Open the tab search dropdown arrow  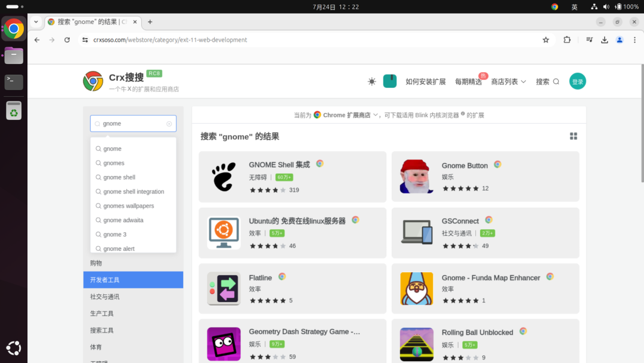click(36, 21)
